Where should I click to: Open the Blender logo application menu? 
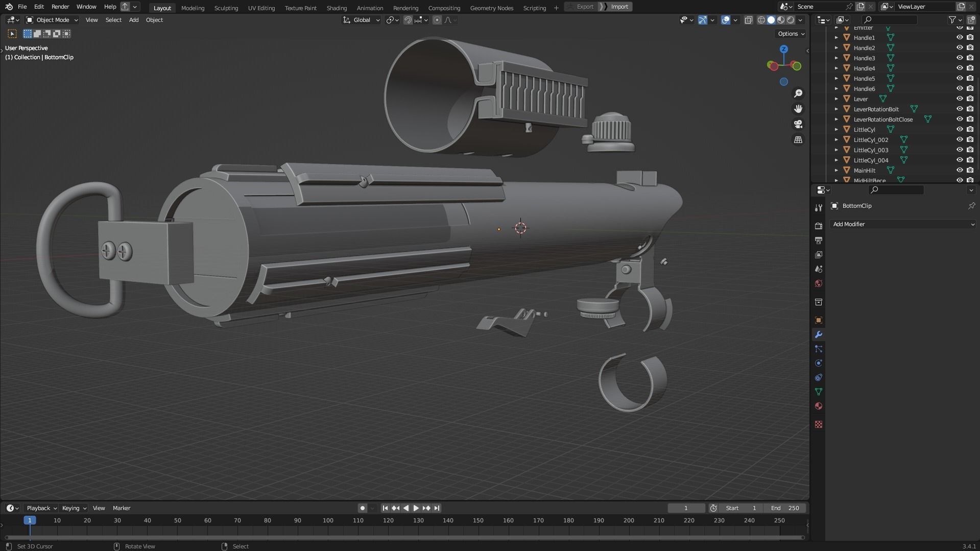[9, 7]
